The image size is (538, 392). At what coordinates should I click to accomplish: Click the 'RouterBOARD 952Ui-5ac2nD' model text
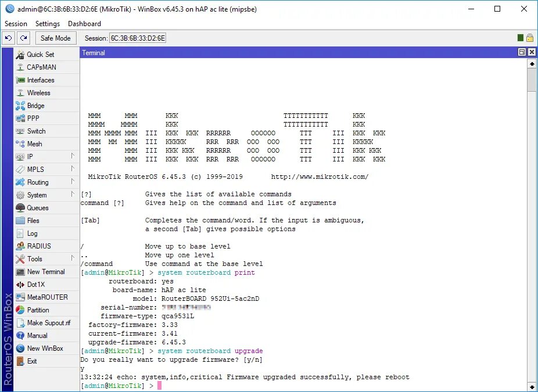point(210,299)
